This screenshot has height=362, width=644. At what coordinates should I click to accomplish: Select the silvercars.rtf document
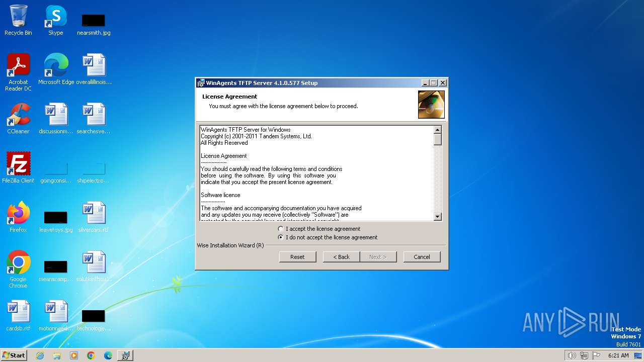pyautogui.click(x=94, y=217)
